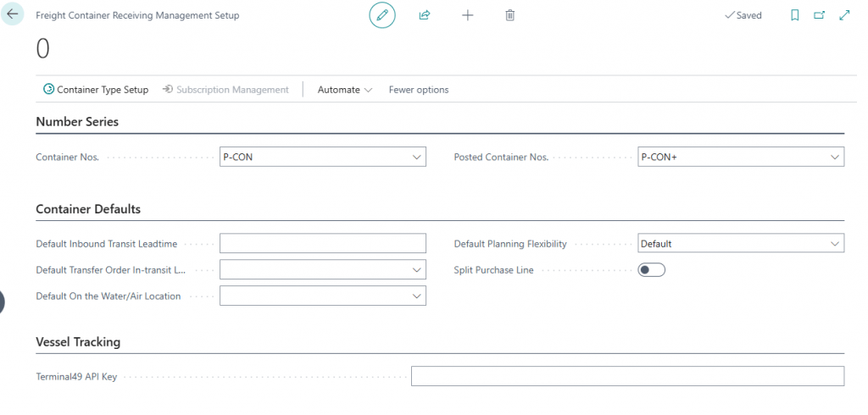Click the Default Inbound Transit Leadtime field
The height and width of the screenshot is (415, 868).
tap(323, 243)
